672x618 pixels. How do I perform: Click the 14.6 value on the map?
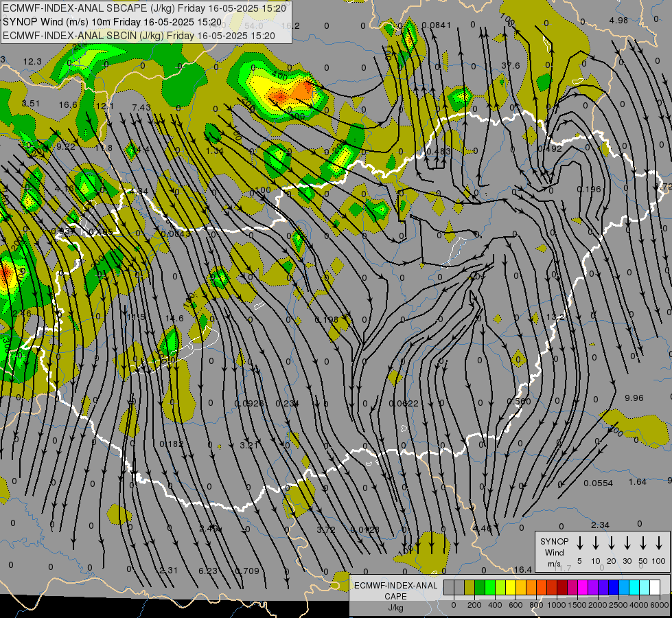174,318
